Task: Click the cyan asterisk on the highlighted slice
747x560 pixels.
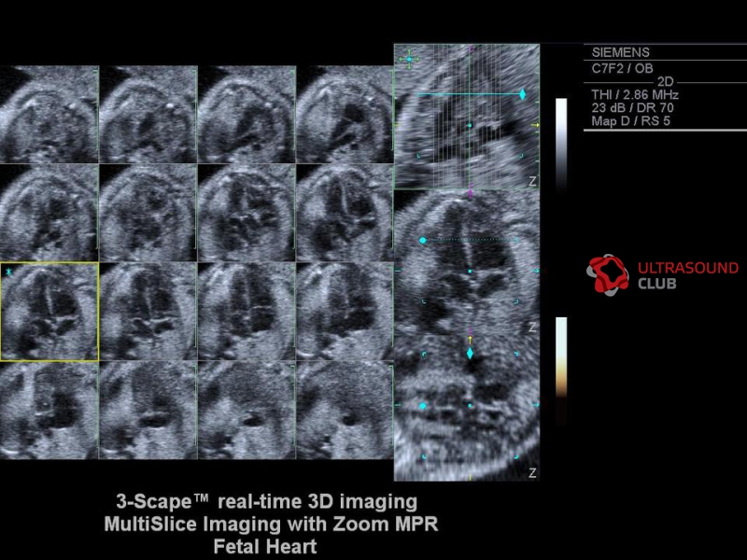Action: coord(9,272)
